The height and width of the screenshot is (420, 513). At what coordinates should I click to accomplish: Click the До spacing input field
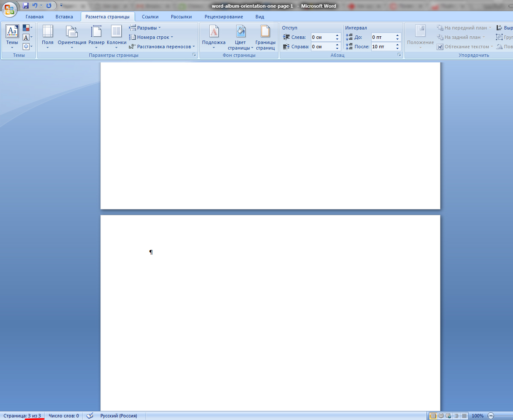[x=382, y=37]
